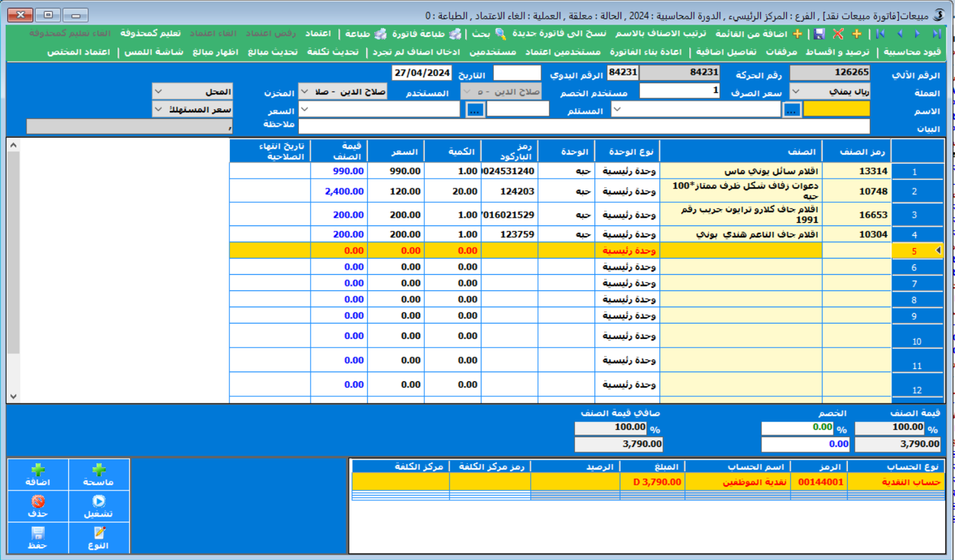Open the قيود محاسبية menu item
The image size is (955, 560).
(912, 52)
